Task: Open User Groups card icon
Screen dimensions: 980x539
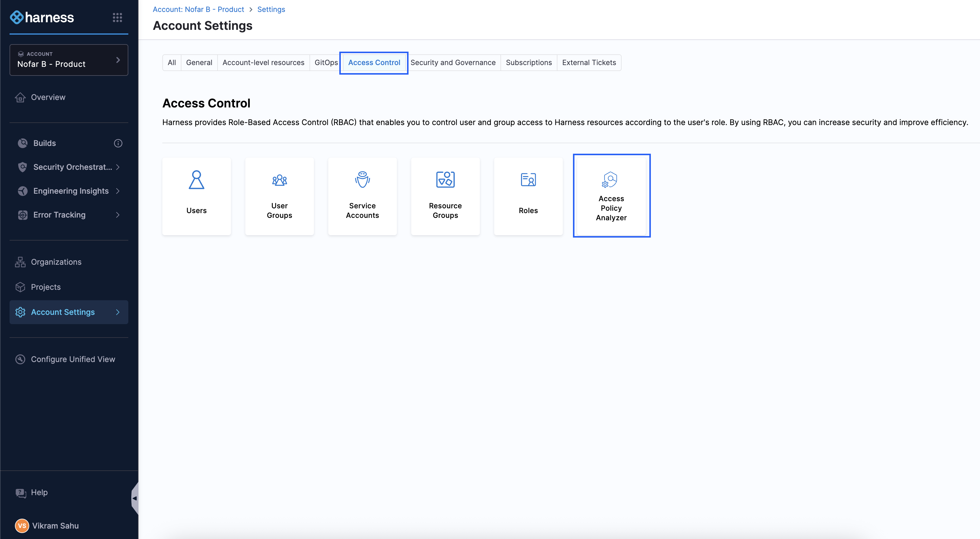Action: click(279, 180)
